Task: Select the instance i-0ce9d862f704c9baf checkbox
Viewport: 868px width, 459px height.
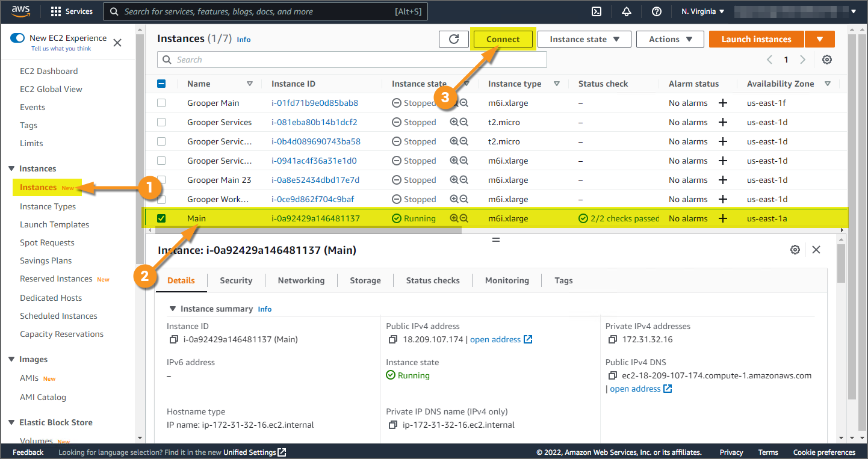Action: 161,199
